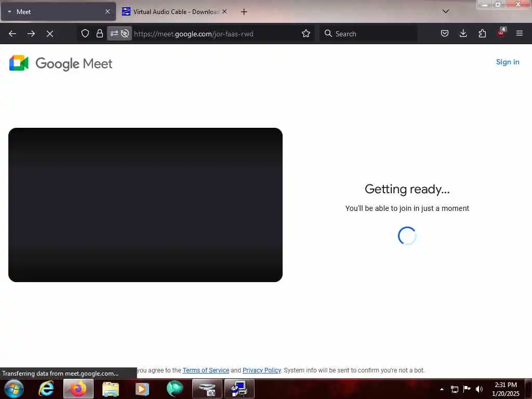Close the Virtual Audio Cable tab

point(224,11)
